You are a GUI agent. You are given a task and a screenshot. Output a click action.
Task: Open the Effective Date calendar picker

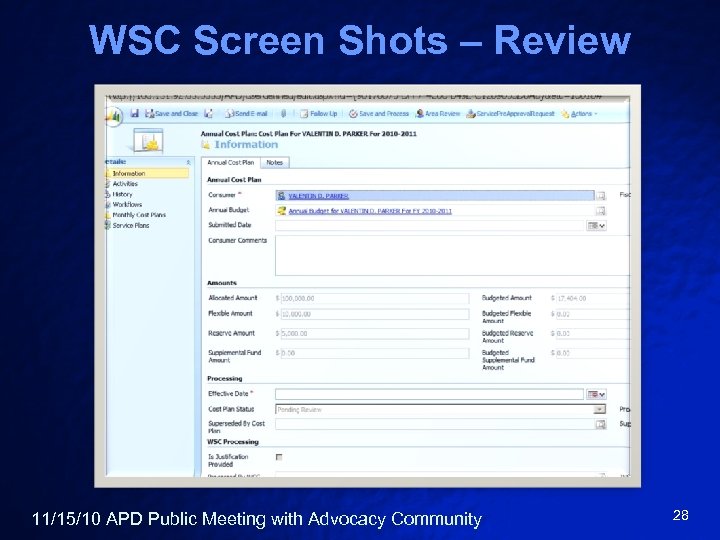click(596, 394)
